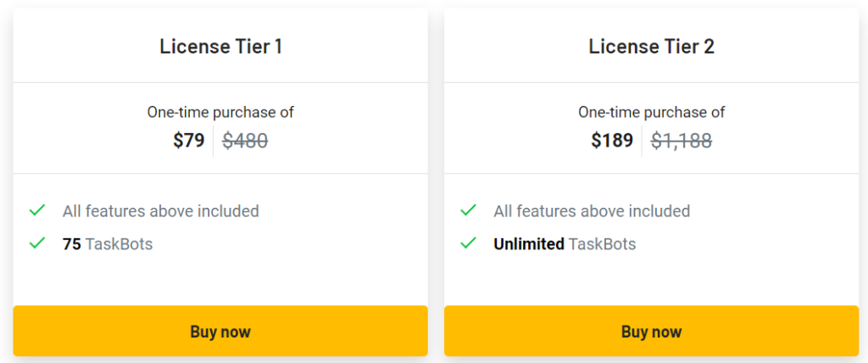Click the green checkmark next to 75 TaskBots
Viewport: 868px width, 363px height.
37,243
